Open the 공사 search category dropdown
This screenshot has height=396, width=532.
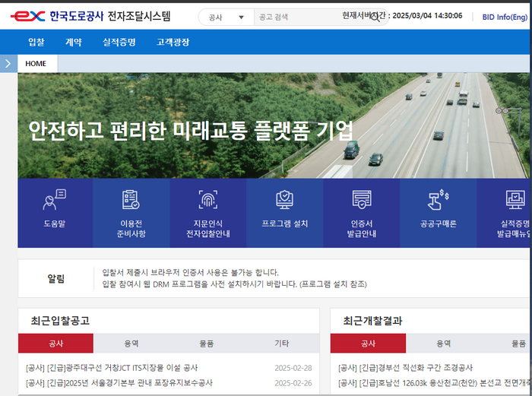pos(226,17)
